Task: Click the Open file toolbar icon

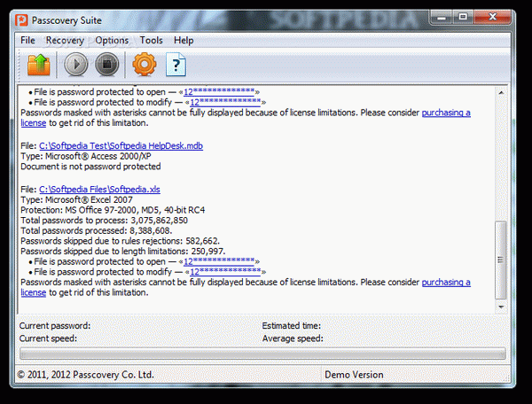Action: (39, 65)
